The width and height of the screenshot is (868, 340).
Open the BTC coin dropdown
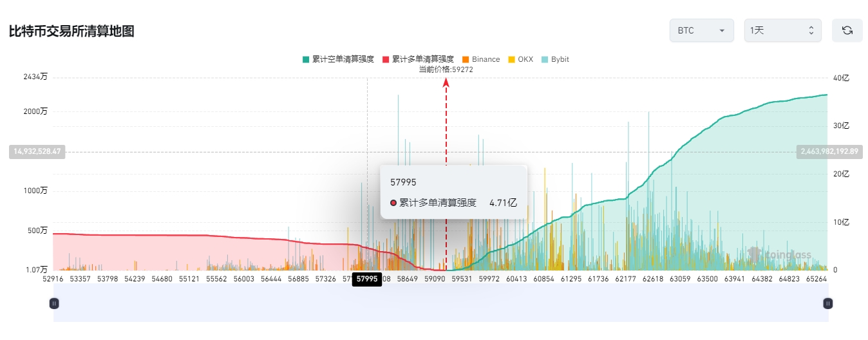pos(701,30)
